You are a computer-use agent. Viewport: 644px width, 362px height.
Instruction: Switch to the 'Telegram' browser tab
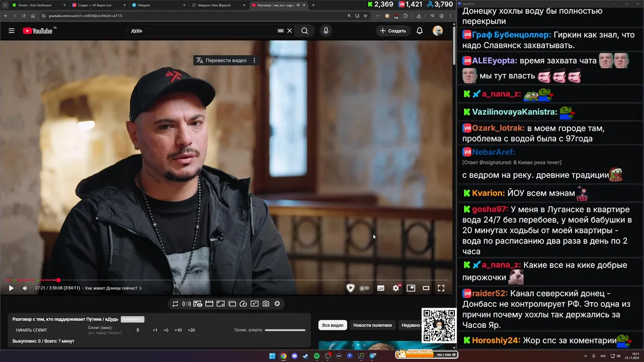pyautogui.click(x=157, y=5)
